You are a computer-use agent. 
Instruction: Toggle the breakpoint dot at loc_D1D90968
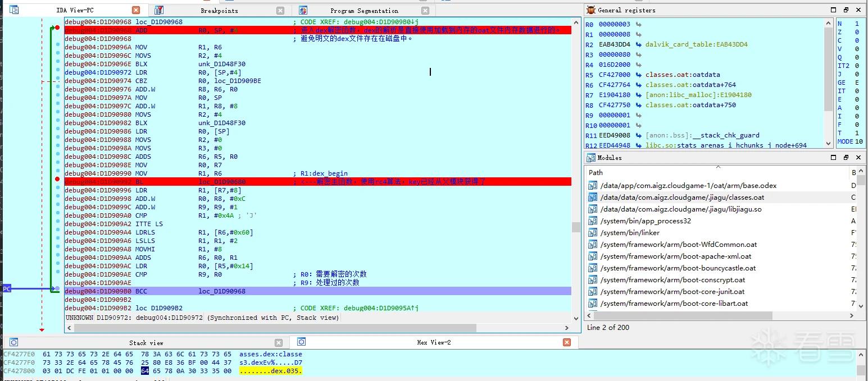57,27
